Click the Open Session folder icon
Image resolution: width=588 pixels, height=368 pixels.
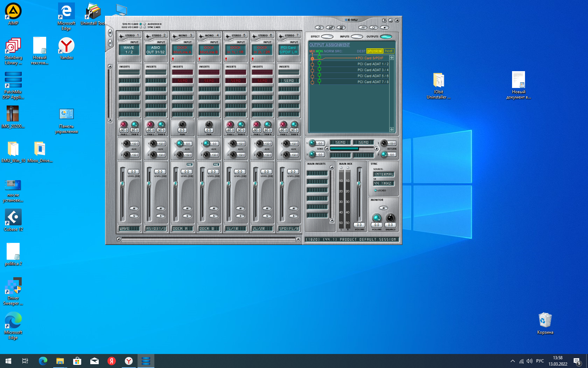330,27
